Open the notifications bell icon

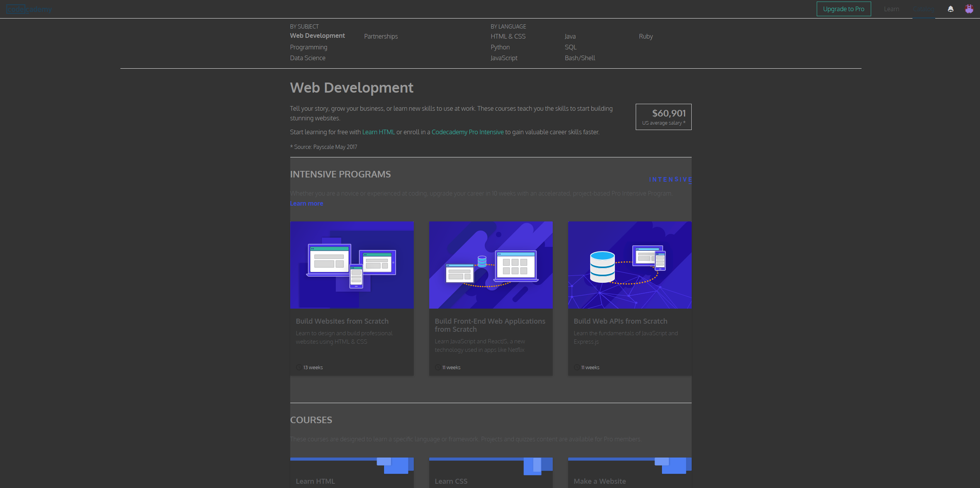point(951,9)
